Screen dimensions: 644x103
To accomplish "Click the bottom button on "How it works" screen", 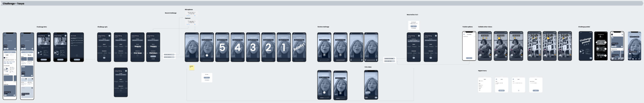I will tap(77, 60).
